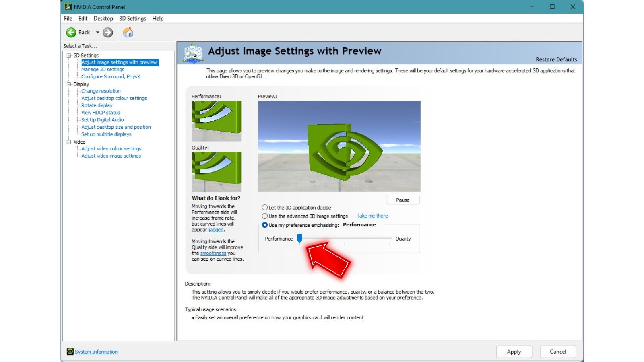Open Change resolution task
The height and width of the screenshot is (362, 644).
101,91
